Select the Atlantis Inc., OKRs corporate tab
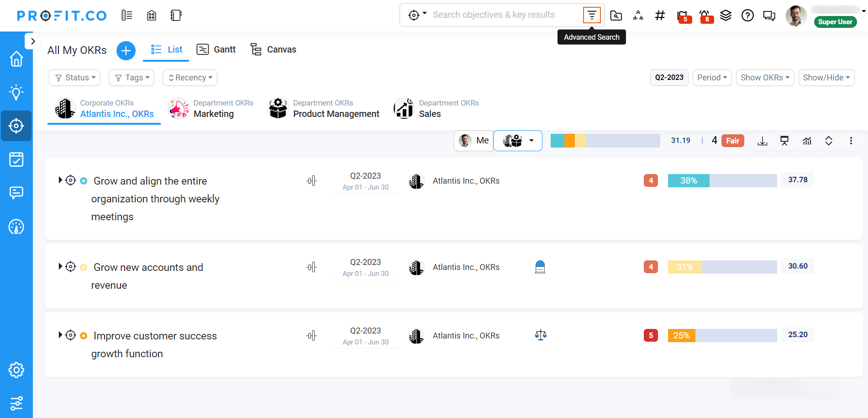The height and width of the screenshot is (418, 868). pyautogui.click(x=104, y=109)
